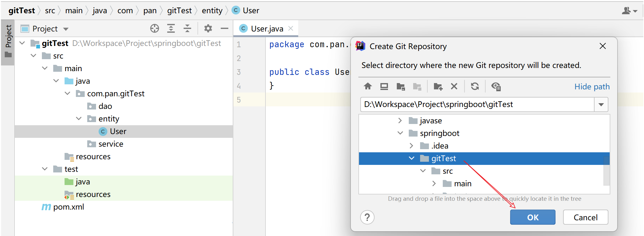
Task: Open the path history dropdown arrow
Action: click(x=601, y=104)
